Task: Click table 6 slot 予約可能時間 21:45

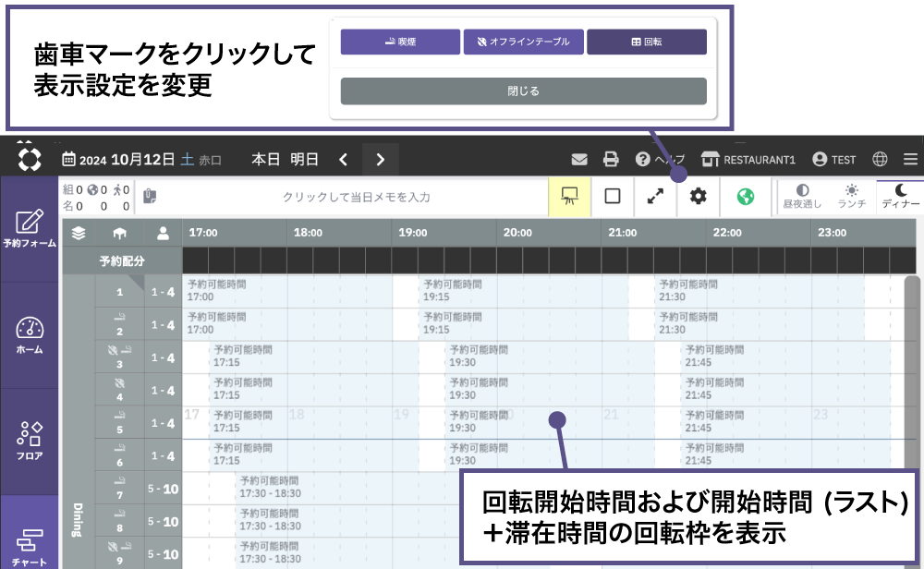Action: tap(786, 454)
